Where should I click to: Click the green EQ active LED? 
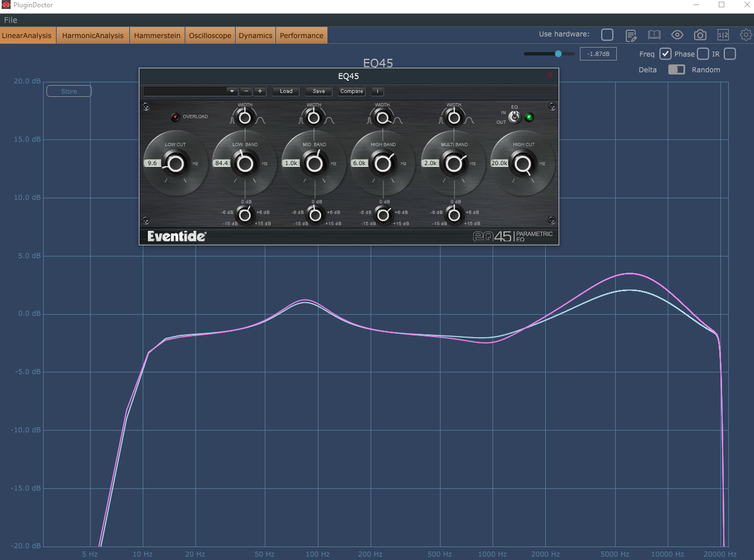pos(529,117)
